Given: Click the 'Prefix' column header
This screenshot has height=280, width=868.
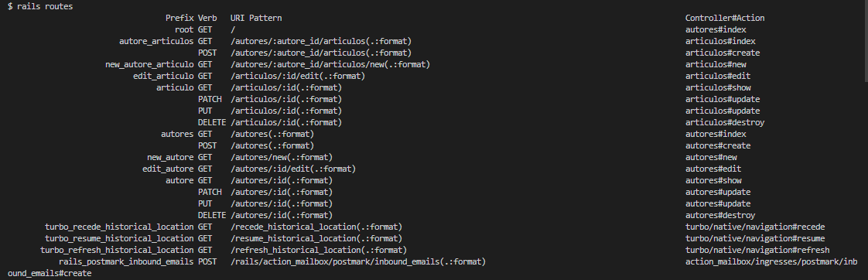Looking at the screenshot, I should tap(179, 19).
